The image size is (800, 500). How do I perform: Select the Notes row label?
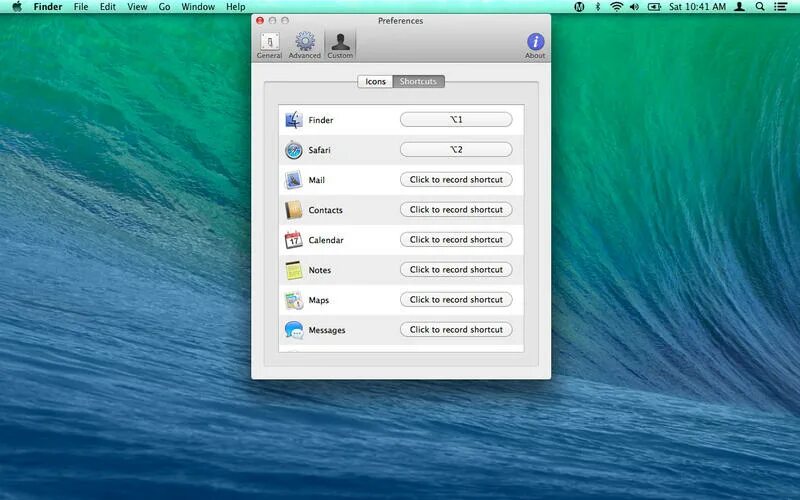[320, 270]
